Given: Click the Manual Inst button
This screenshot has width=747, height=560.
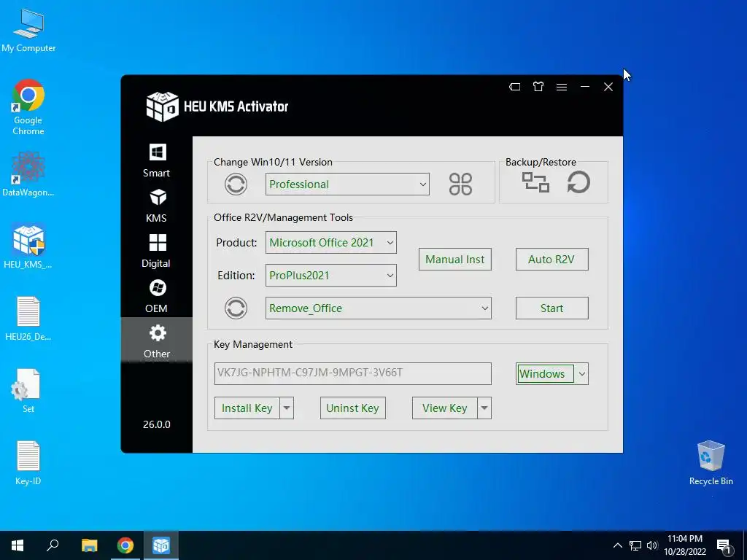Looking at the screenshot, I should (x=455, y=259).
